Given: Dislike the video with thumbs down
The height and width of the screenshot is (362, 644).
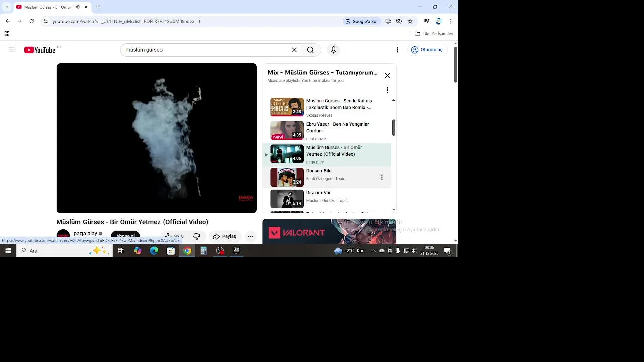Looking at the screenshot, I should coord(197,236).
